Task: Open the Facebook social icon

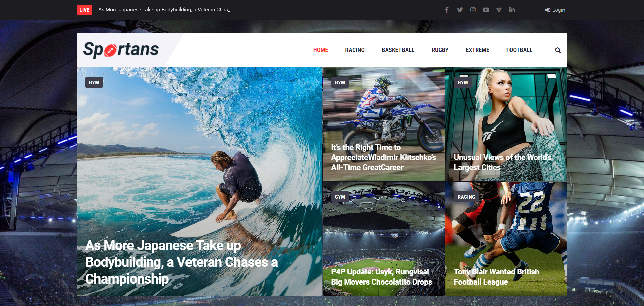Action: (x=447, y=10)
